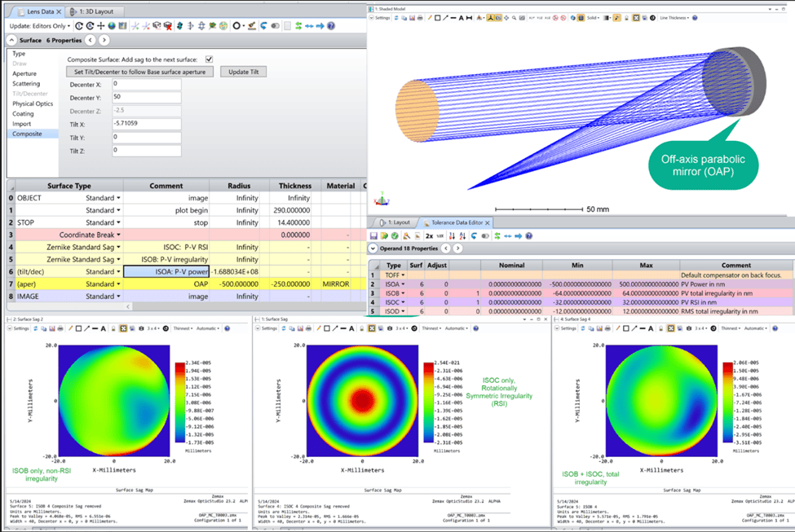Open Scattering in the surface properties list
Image resolution: width=795 pixels, height=532 pixels.
tap(26, 84)
